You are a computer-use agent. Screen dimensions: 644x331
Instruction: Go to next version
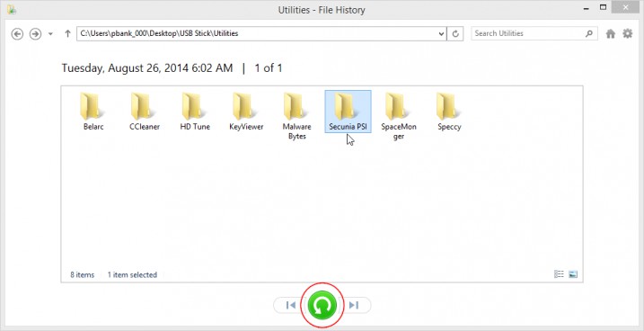coord(354,305)
